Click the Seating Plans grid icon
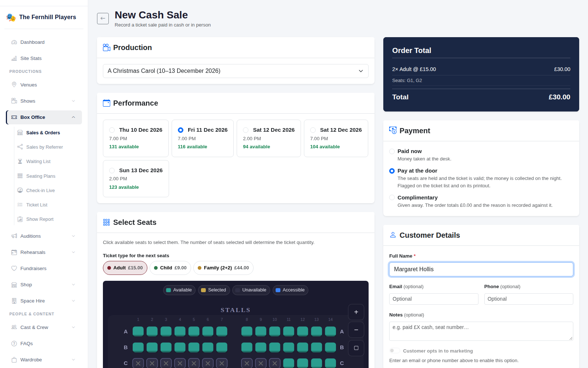 (20, 176)
